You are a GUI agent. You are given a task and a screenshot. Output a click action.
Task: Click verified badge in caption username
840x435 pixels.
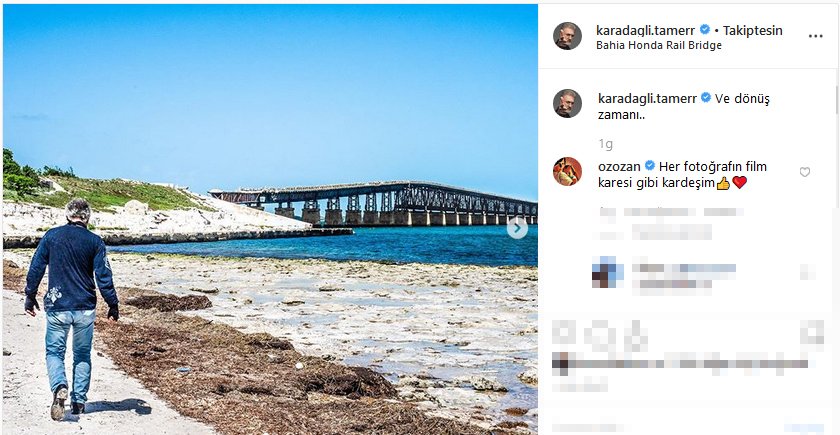(706, 98)
